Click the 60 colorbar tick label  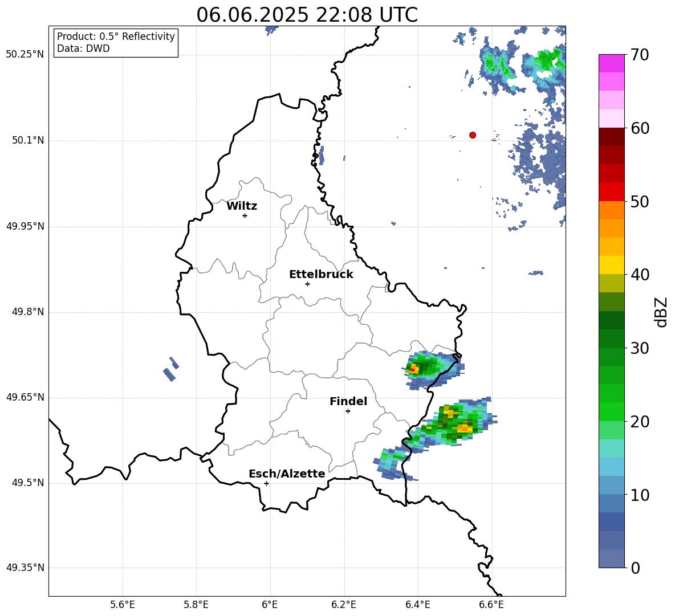(x=639, y=128)
